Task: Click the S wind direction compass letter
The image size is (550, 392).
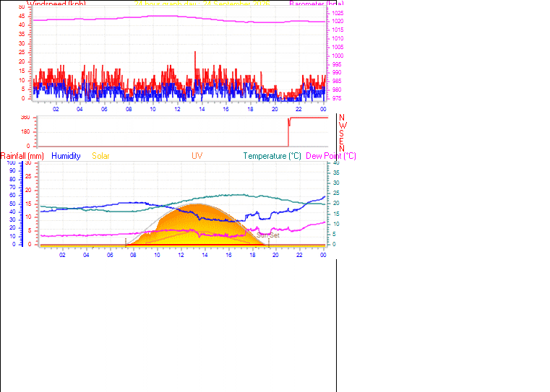Action: click(341, 134)
